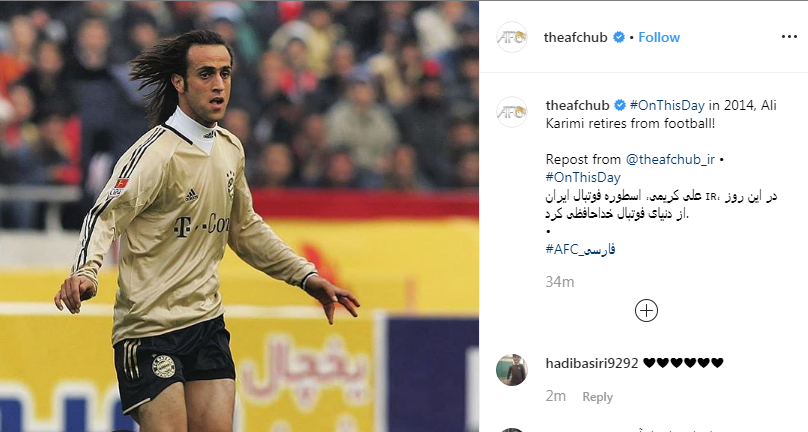The height and width of the screenshot is (432, 808).
Task: Click the 34m post timestamp
Action: 560,281
